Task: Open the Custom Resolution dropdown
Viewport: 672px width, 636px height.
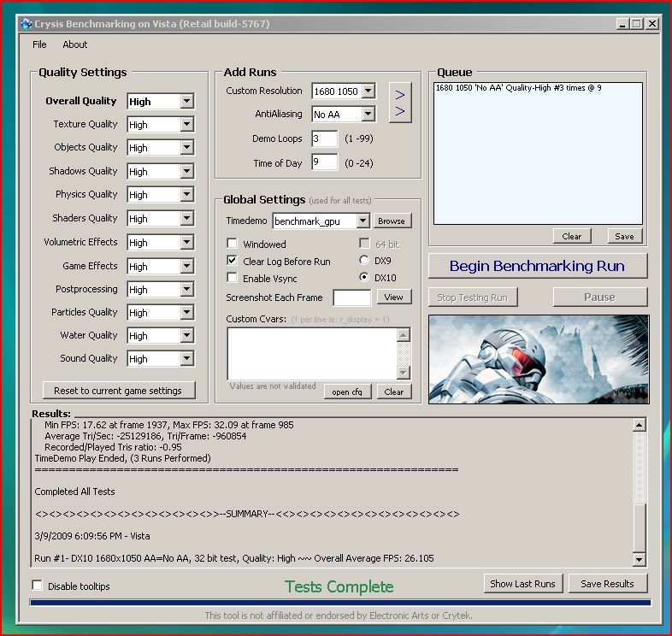Action: click(x=368, y=91)
